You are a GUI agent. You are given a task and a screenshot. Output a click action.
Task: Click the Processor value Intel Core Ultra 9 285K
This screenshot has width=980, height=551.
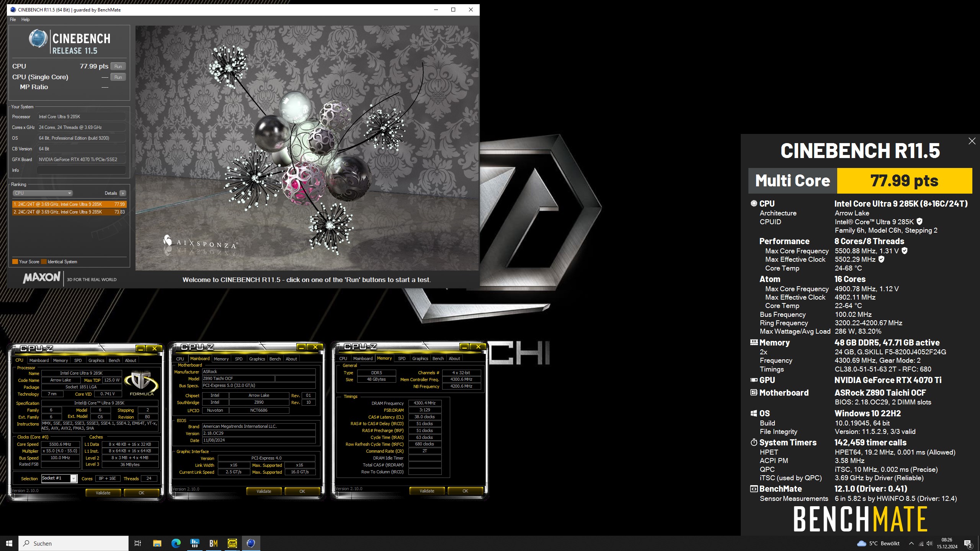point(82,117)
